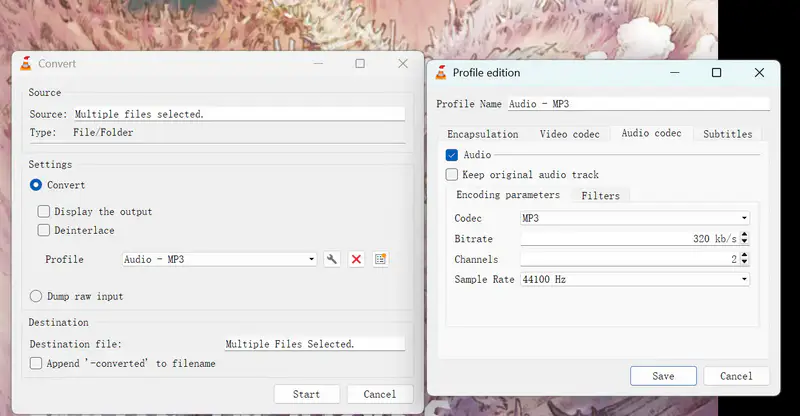
Task: Enable the Deinterlace checkbox
Action: click(x=44, y=230)
